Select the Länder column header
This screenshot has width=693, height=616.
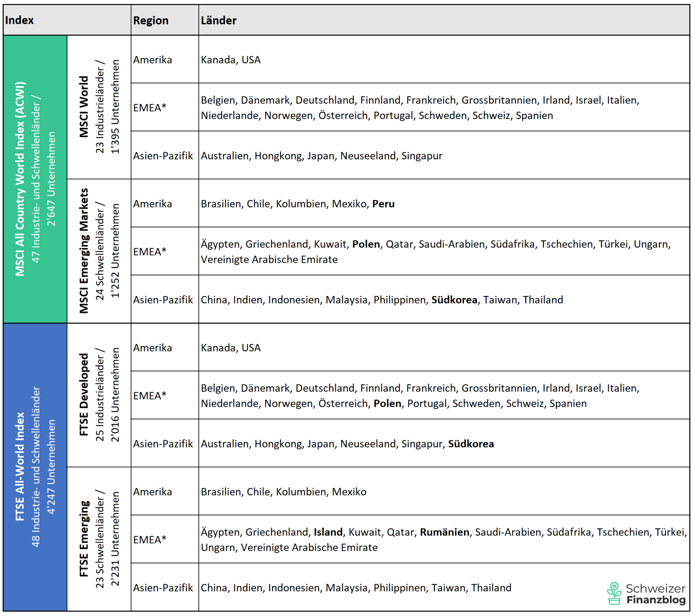tap(218, 20)
